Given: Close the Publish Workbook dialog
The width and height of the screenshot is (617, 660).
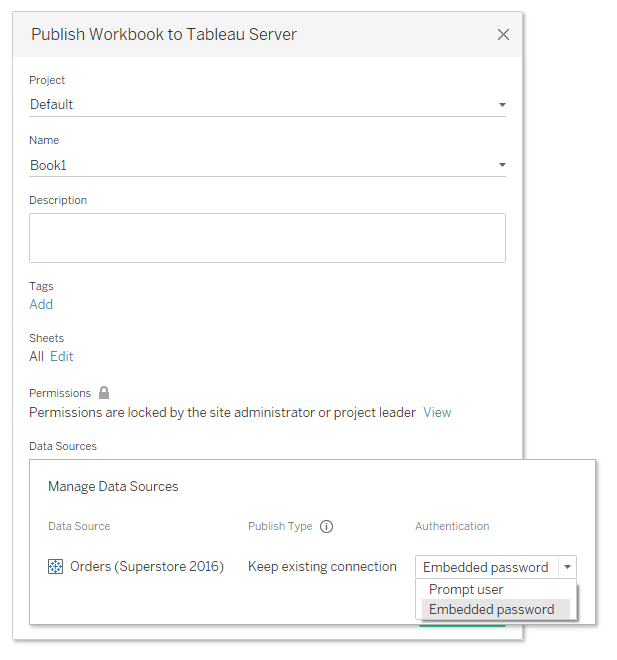Looking at the screenshot, I should click(x=503, y=35).
